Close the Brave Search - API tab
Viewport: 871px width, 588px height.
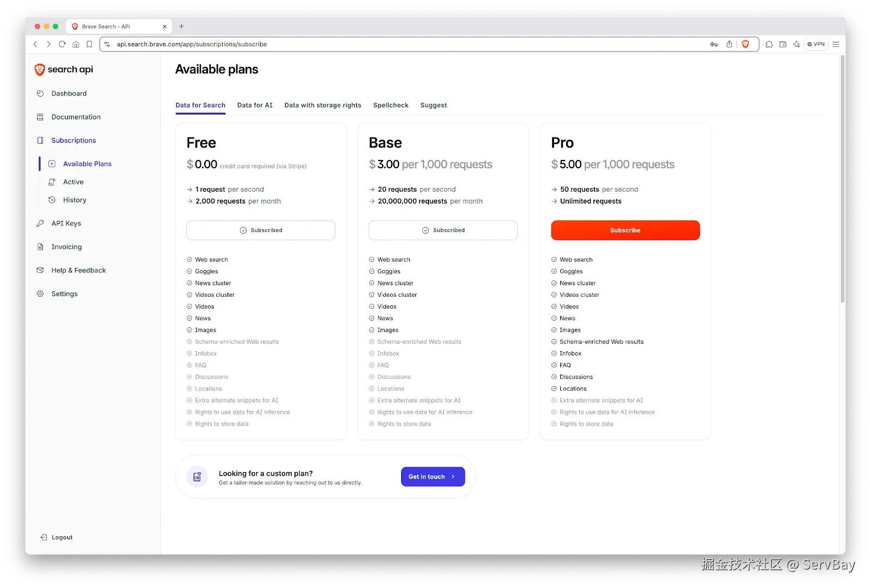click(164, 26)
